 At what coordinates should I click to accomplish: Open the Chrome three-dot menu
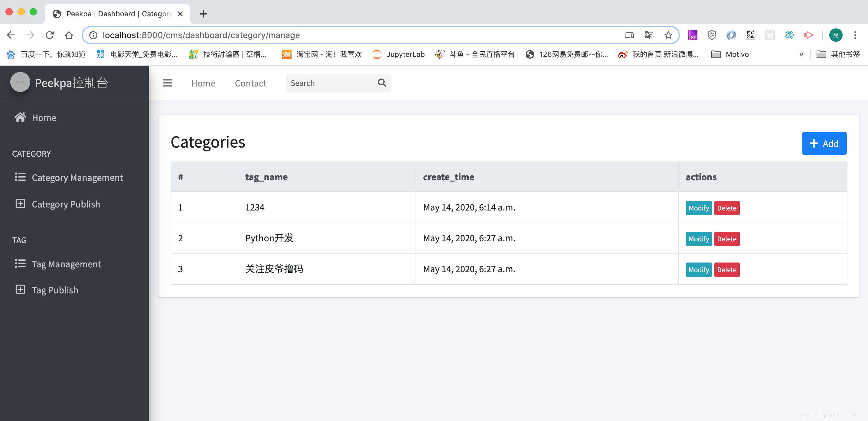point(855,35)
